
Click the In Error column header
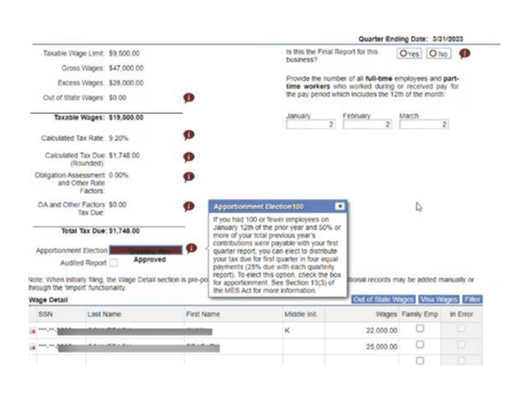click(x=461, y=315)
